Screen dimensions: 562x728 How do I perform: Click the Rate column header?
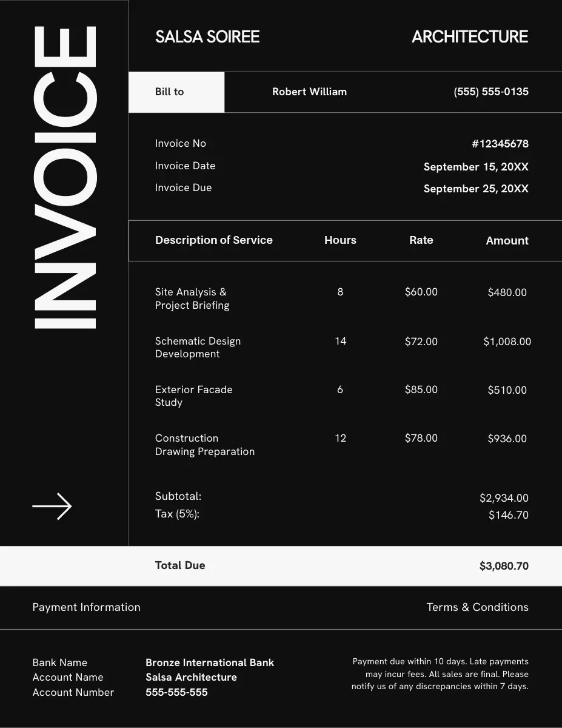[x=421, y=240]
